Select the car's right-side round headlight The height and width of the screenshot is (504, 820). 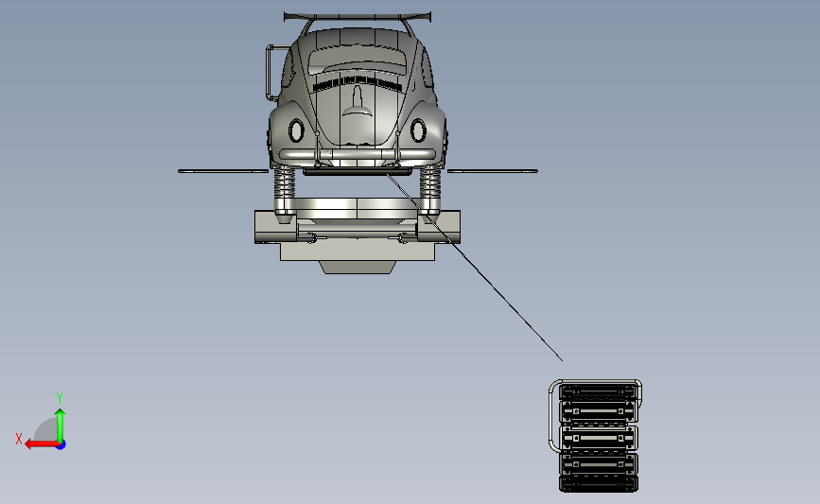[x=418, y=130]
